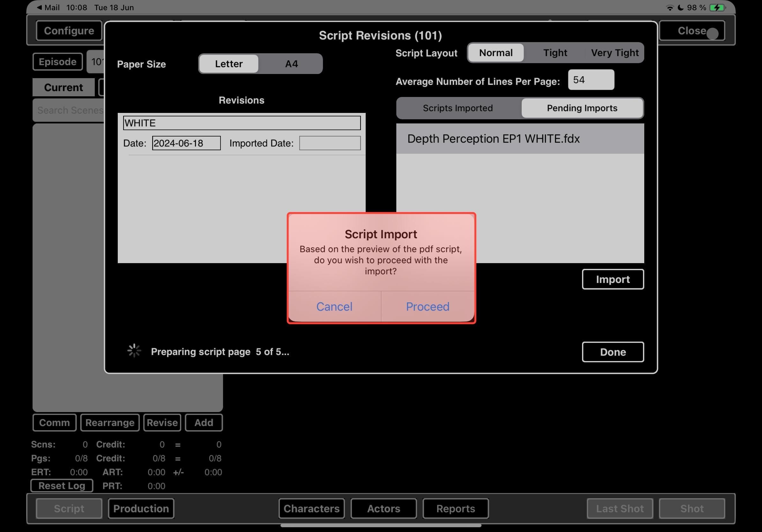The height and width of the screenshot is (532, 762).
Task: Open the Scripts Imported tab
Action: click(x=458, y=108)
